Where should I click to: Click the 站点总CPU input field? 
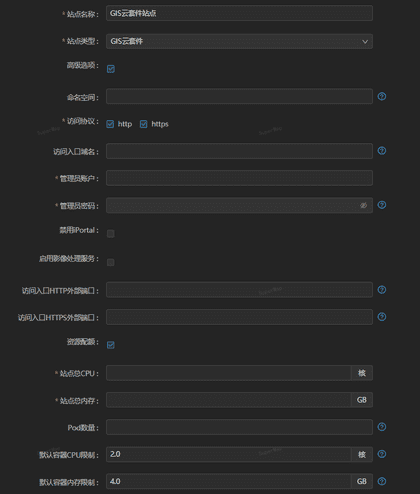(x=228, y=373)
